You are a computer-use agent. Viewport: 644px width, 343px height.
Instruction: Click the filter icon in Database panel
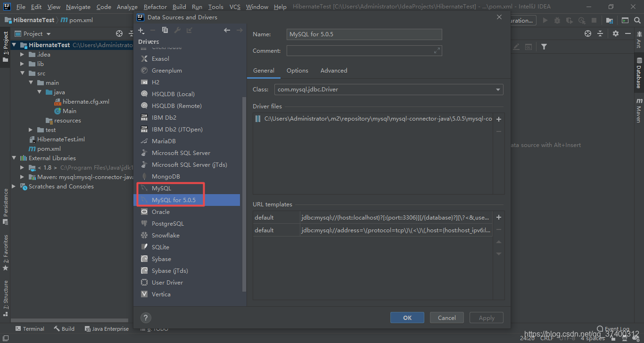(544, 47)
